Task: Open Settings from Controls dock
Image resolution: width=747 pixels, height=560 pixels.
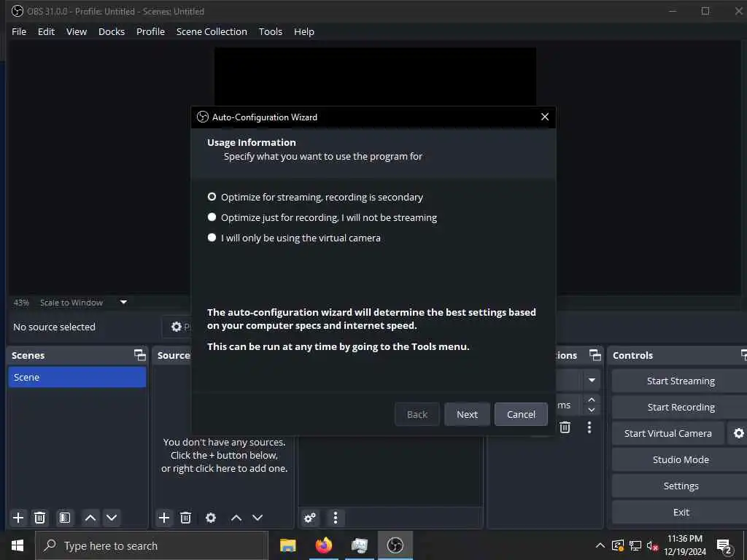Action: click(681, 486)
